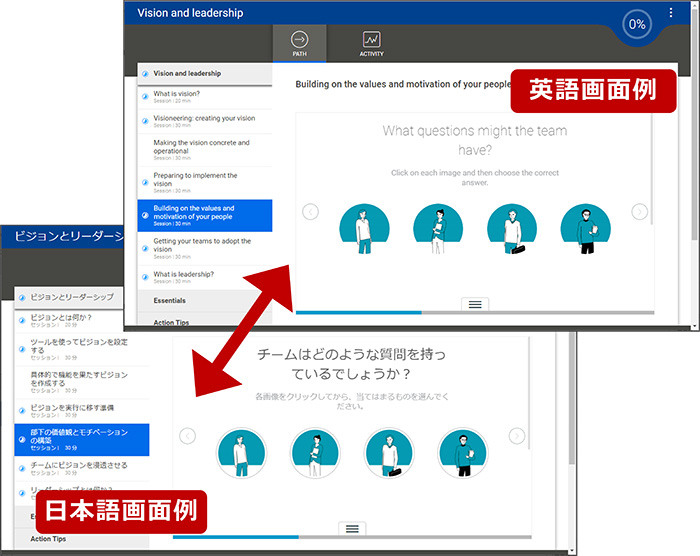Click 'チームはどのような質問を持っているでしょうか？' heading
The height and width of the screenshot is (556, 700).
(x=351, y=364)
